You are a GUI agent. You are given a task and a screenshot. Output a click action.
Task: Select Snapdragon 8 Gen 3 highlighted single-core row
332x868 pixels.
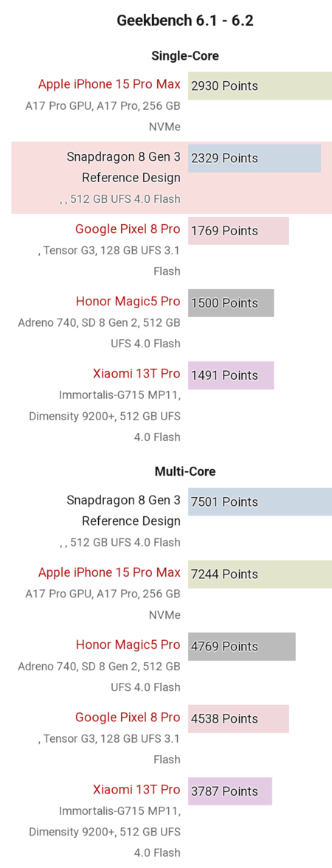click(x=172, y=178)
